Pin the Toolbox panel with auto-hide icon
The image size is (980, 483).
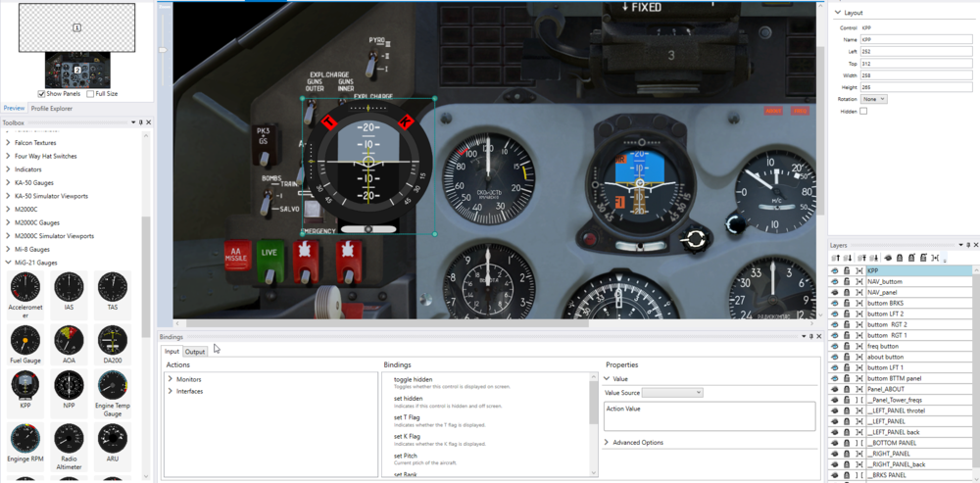[x=140, y=122]
